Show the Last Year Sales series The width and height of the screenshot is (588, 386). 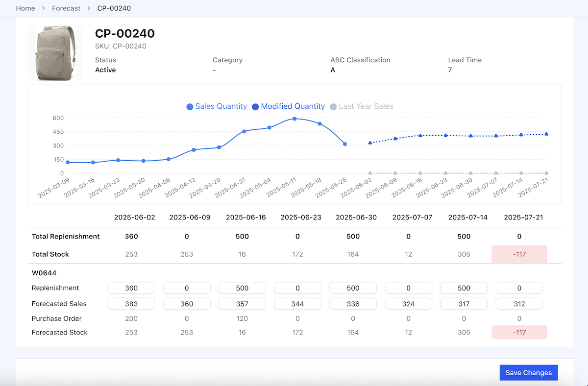(x=361, y=106)
